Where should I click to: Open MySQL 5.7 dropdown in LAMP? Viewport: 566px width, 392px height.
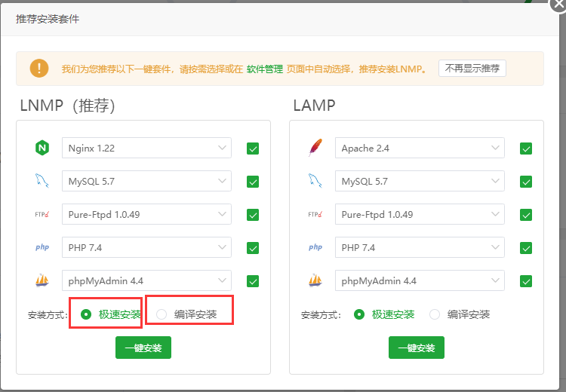(x=420, y=181)
